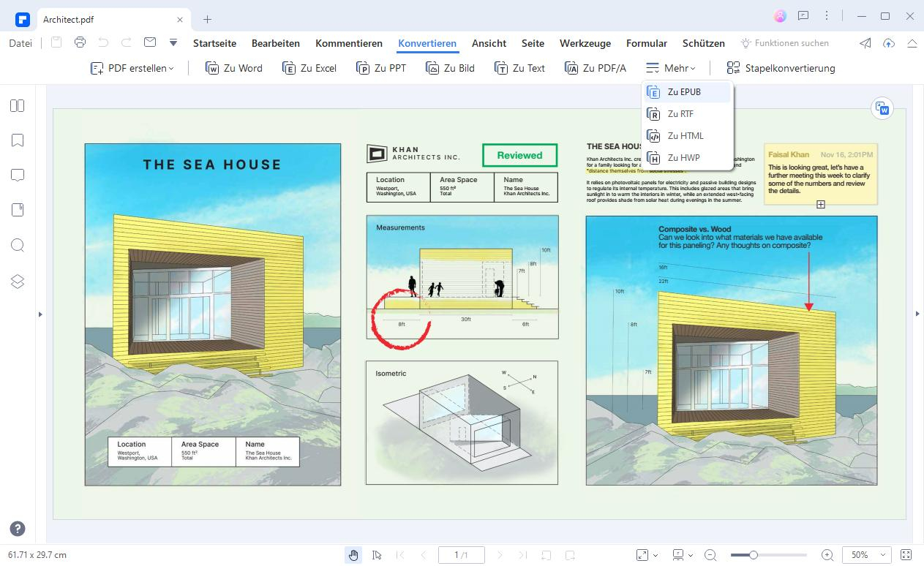
Task: Adjust the zoom slider at the bottom
Action: [x=754, y=554]
